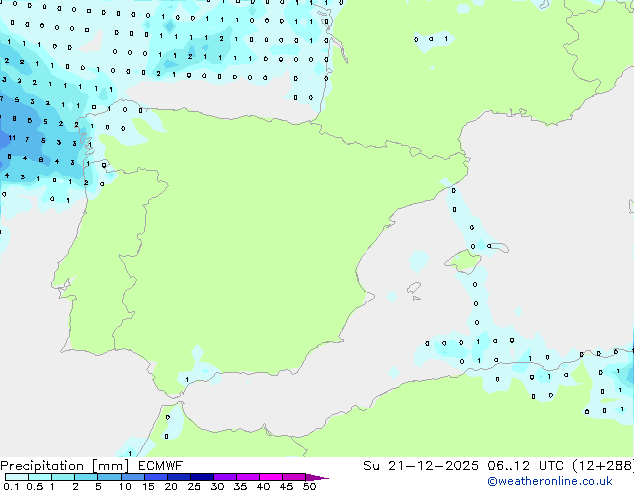634x490 pixels.
Task: Select the 30–35 mm purple legend swatch
Action: pyautogui.click(x=225, y=477)
